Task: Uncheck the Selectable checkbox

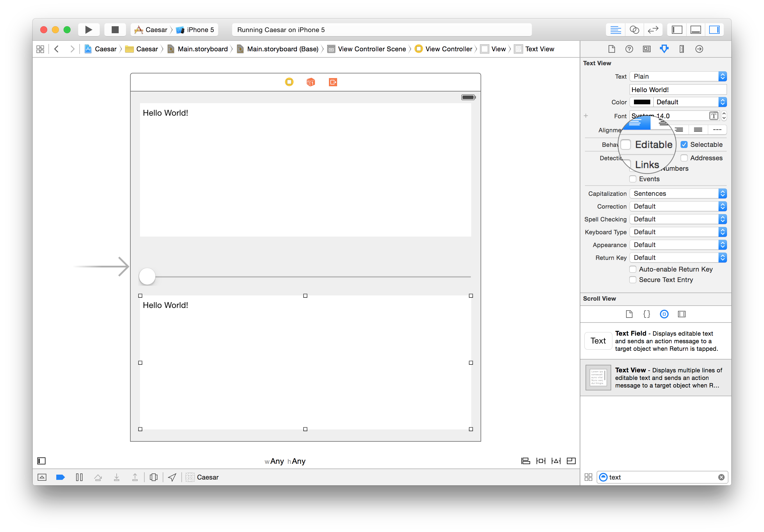Action: (684, 145)
